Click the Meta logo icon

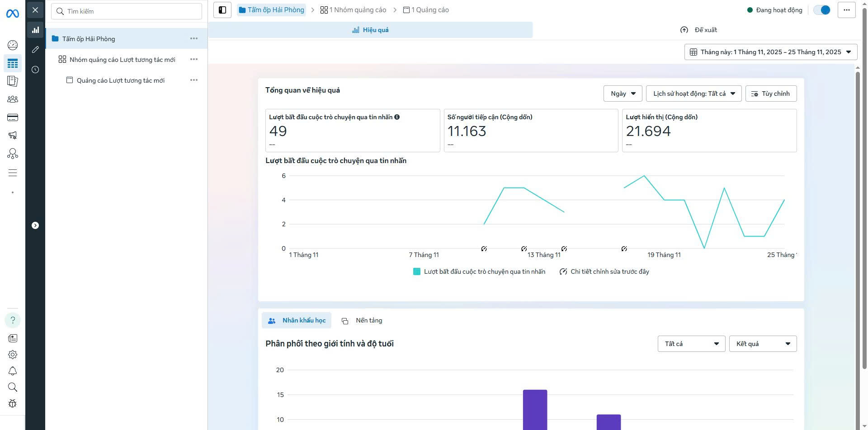pyautogui.click(x=12, y=14)
